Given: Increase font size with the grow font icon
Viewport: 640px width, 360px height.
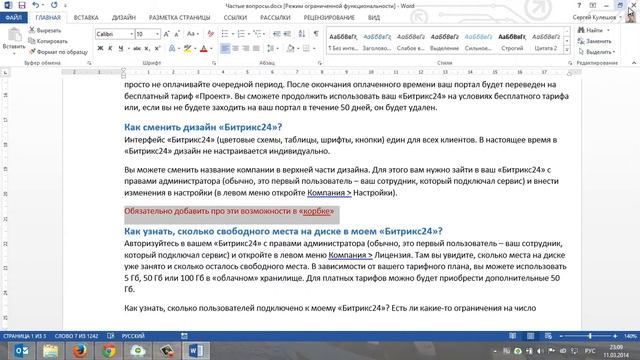Looking at the screenshot, I should tap(166, 34).
